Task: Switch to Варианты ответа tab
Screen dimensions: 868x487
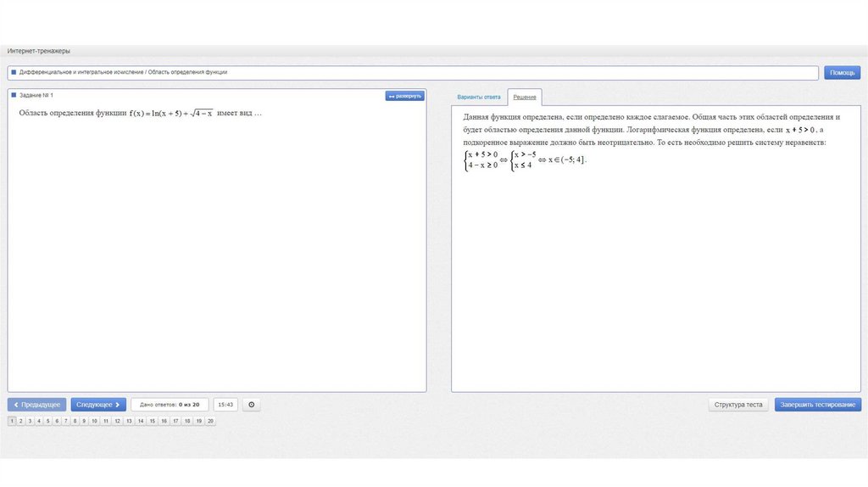Action: coord(478,97)
